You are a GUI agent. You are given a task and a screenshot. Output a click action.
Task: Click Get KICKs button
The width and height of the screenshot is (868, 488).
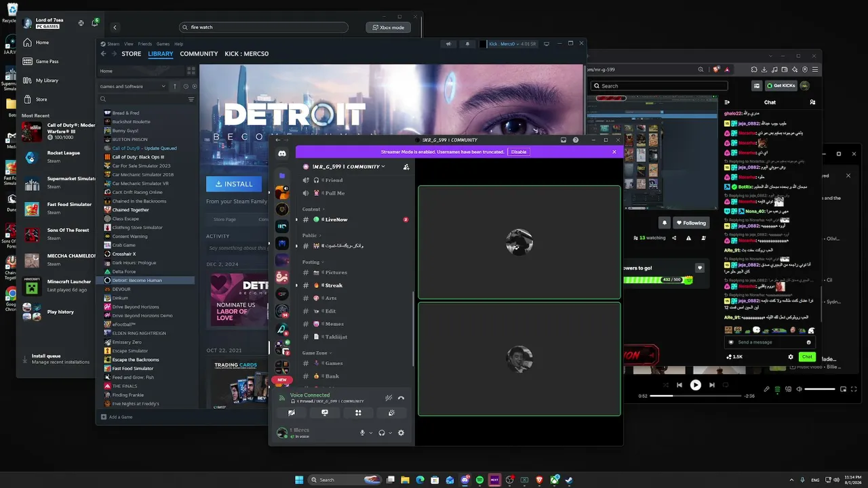click(x=780, y=86)
